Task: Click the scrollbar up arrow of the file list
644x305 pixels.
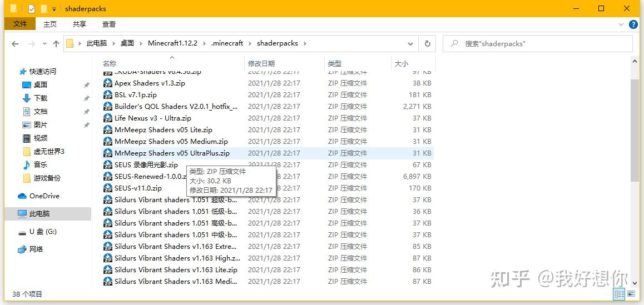Action: [x=635, y=62]
